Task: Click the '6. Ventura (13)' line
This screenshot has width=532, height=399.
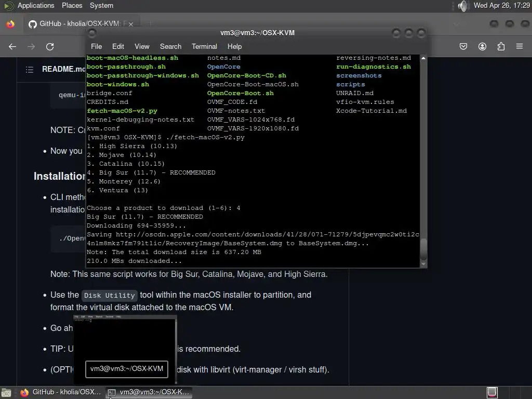Action: click(117, 190)
